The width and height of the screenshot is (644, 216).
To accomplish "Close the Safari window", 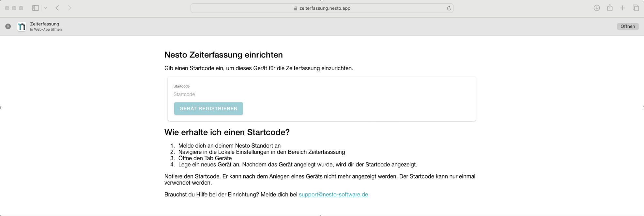I will (x=7, y=8).
